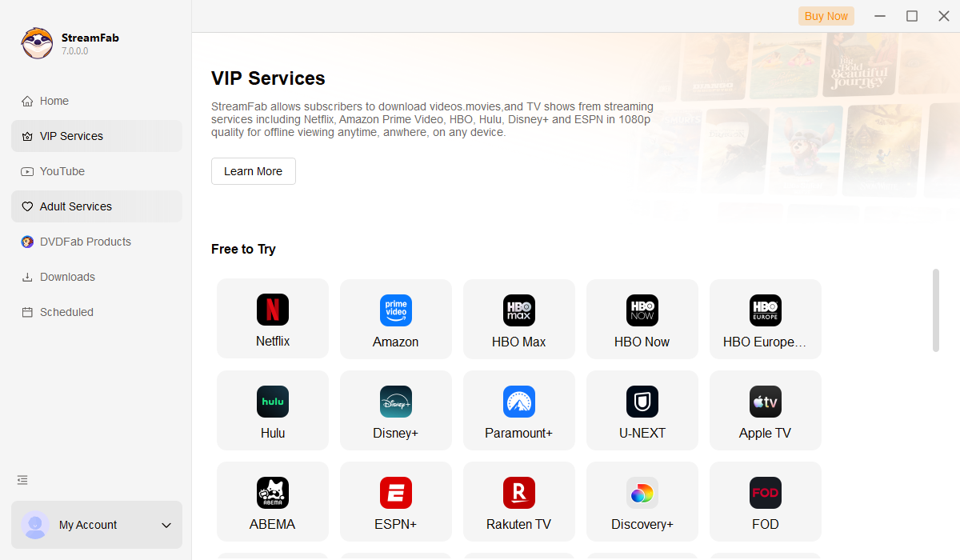Open the Rakuten TV tile
The width and height of the screenshot is (960, 560).
tap(519, 501)
